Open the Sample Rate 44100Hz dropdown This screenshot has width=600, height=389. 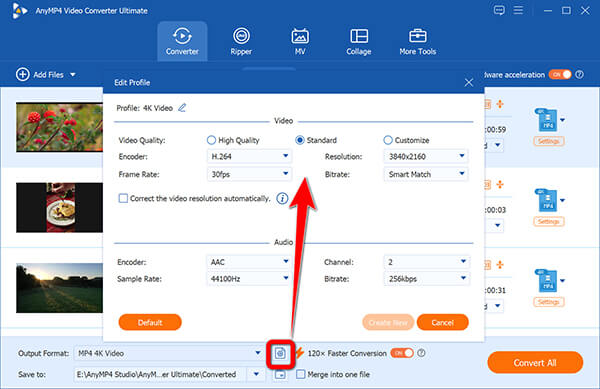(x=249, y=278)
